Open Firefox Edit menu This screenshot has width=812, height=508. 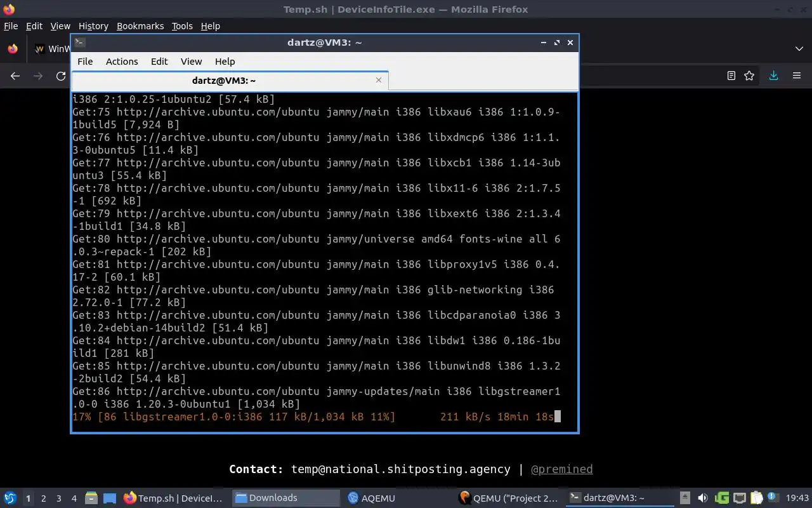coord(34,26)
